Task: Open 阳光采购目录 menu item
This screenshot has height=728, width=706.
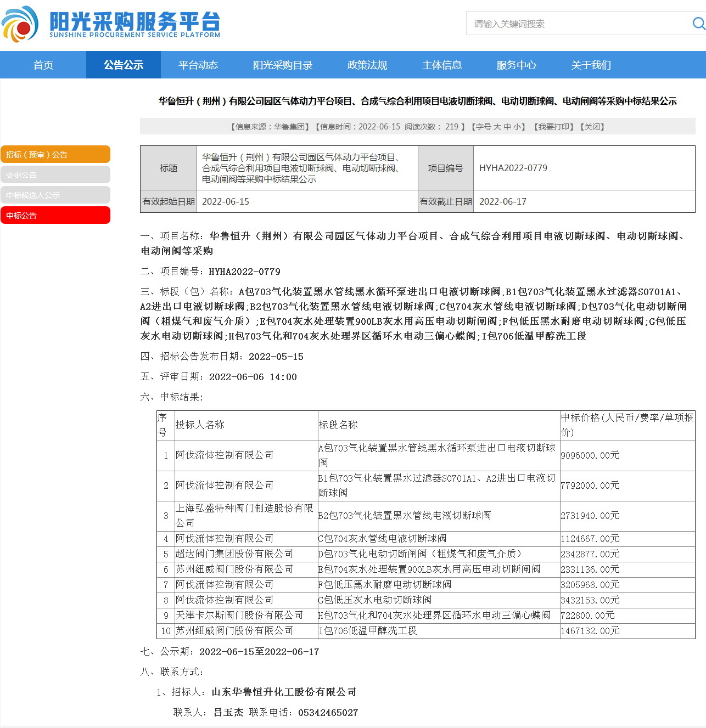Action: (283, 65)
